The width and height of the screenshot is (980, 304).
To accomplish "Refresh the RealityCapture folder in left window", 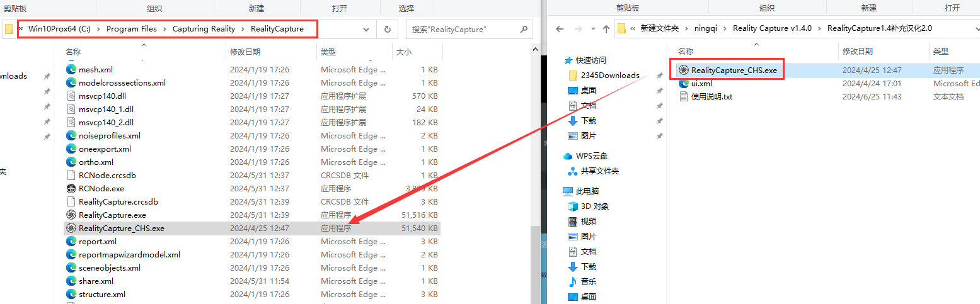I will point(387,29).
